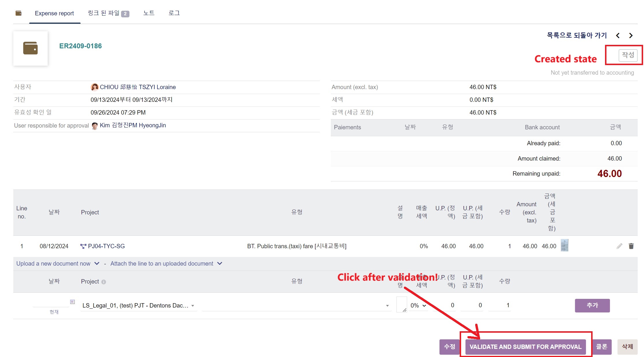Viewport: 644px width, 357px height.
Task: Open the 0% tax rate dropdown
Action: (x=418, y=306)
